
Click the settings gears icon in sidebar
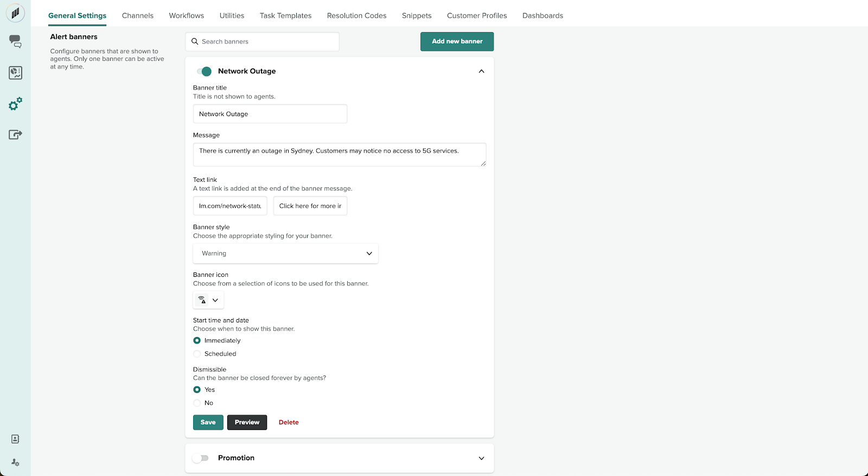[15, 104]
